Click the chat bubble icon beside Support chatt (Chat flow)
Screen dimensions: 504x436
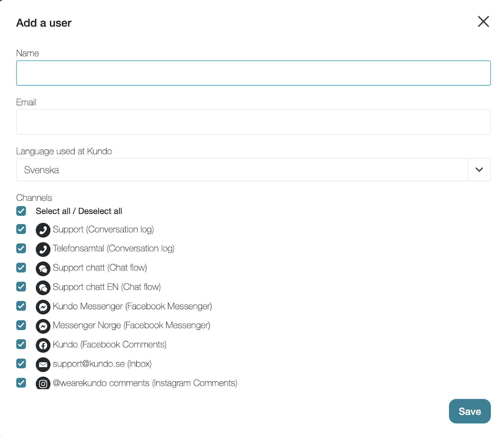(43, 269)
